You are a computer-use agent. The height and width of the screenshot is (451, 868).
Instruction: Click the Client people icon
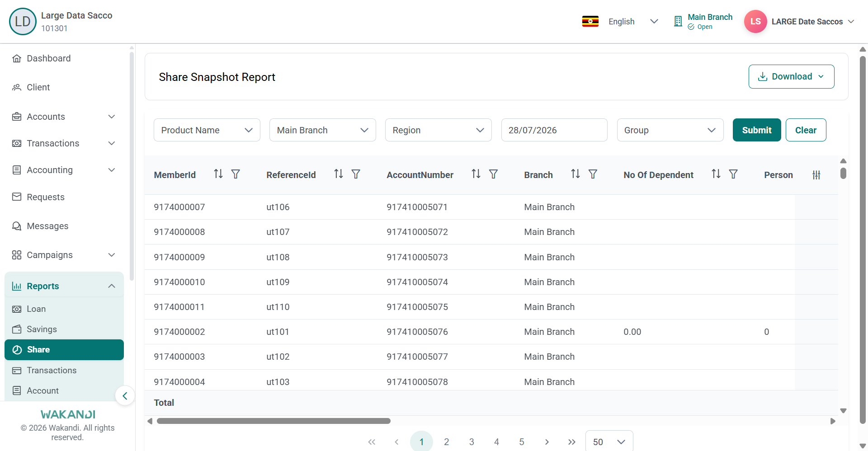tap(17, 87)
